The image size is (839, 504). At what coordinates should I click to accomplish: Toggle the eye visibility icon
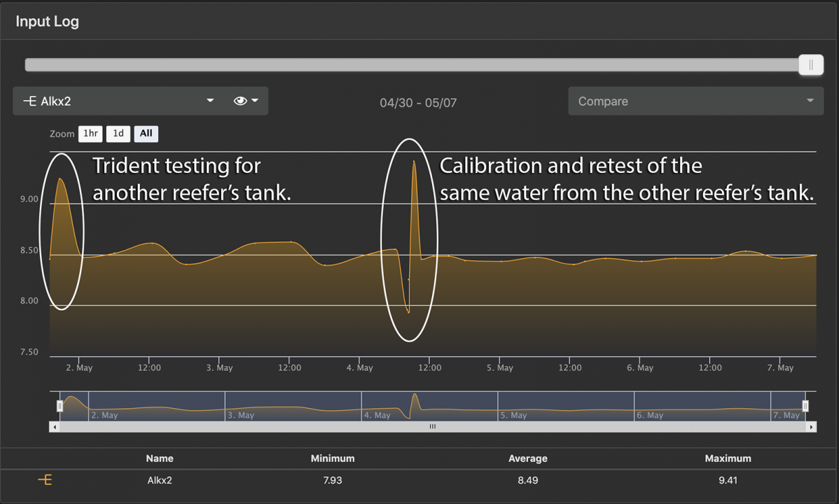(x=240, y=101)
